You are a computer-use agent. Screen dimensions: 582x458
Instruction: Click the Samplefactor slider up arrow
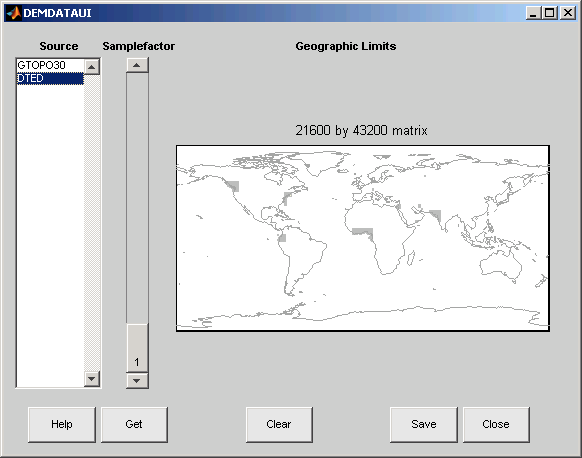(x=137, y=65)
